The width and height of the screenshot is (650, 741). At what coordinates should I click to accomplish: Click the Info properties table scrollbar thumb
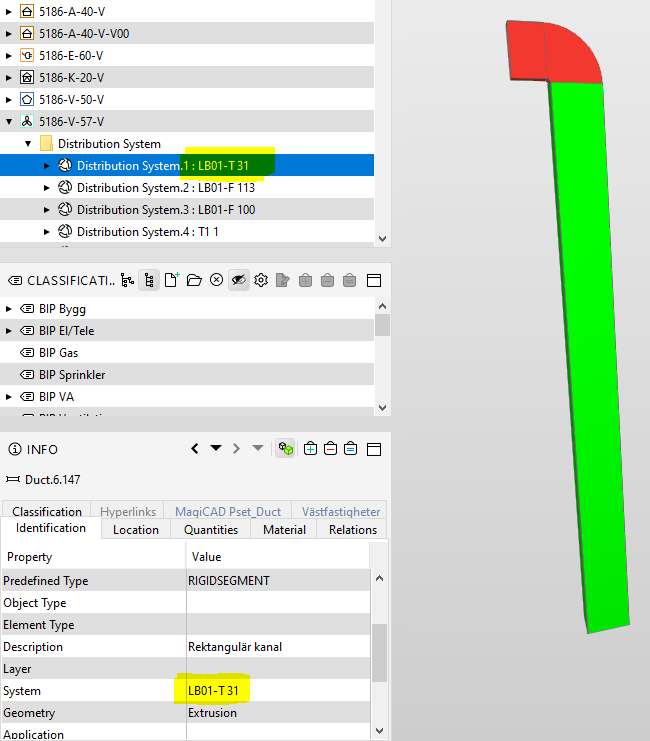tap(379, 653)
